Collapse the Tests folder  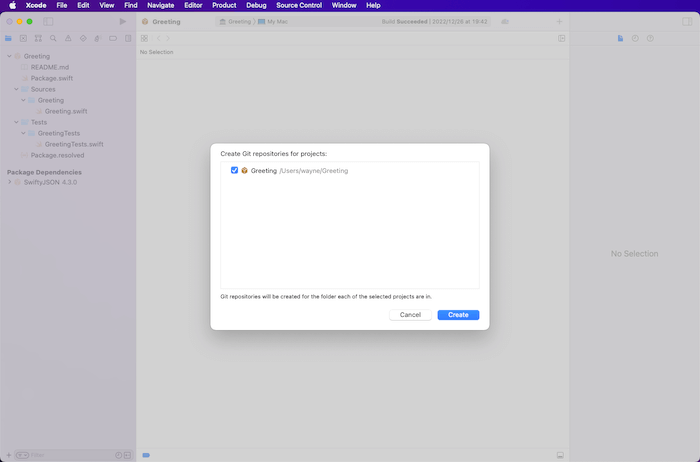(17, 122)
